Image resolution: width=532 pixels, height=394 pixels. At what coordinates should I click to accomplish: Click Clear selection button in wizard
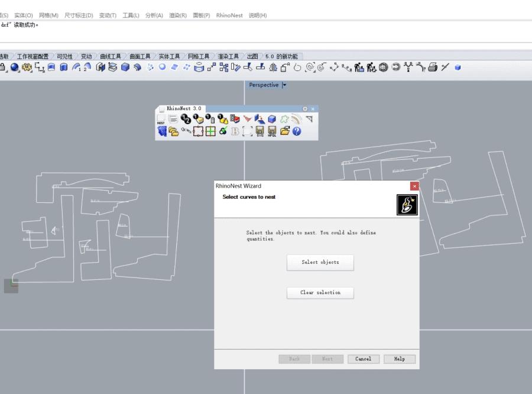click(x=320, y=293)
